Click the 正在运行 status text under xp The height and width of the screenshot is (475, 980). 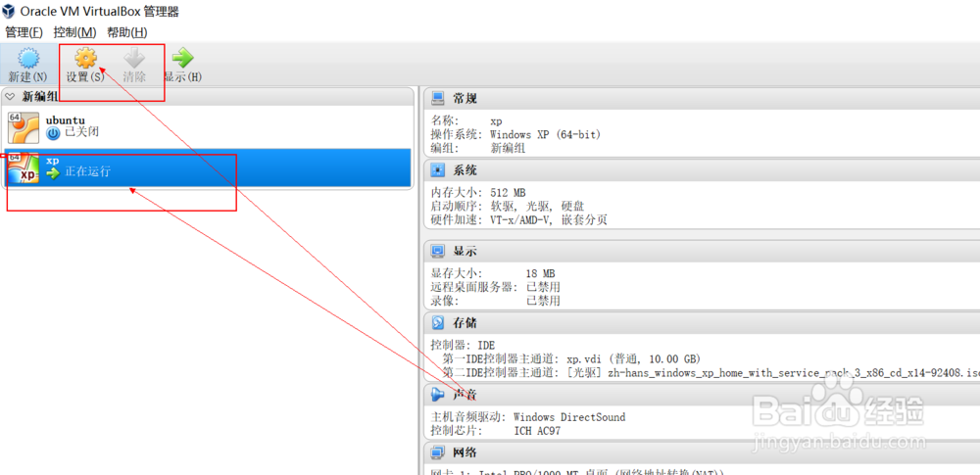pos(87,171)
